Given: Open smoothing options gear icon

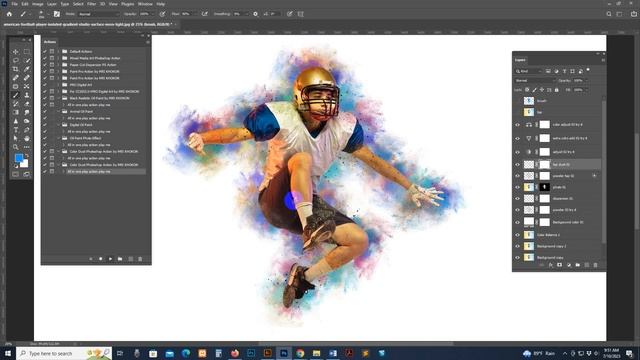Looking at the screenshot, I should pyautogui.click(x=256, y=14).
